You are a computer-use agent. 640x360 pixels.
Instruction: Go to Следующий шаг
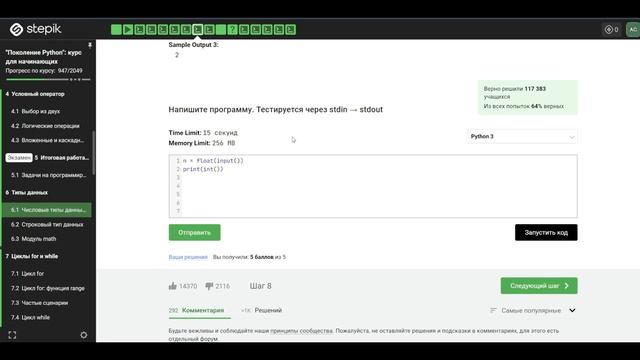pyautogui.click(x=539, y=286)
